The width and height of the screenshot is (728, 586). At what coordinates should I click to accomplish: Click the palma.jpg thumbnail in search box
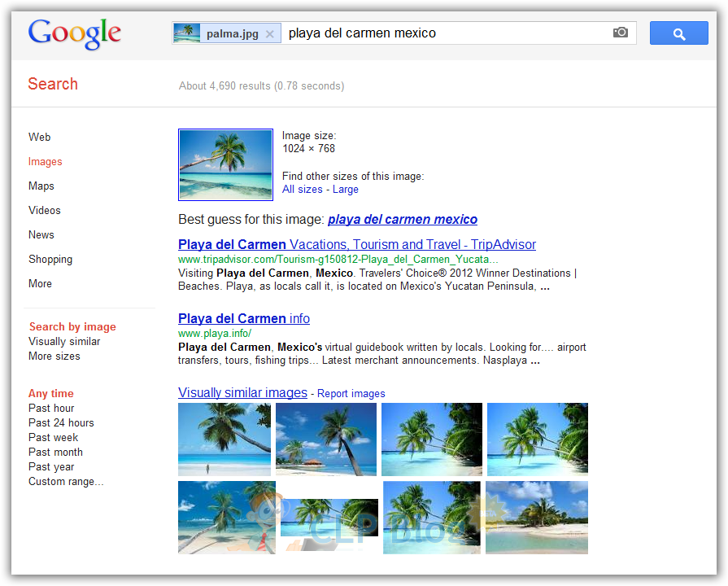[x=186, y=33]
